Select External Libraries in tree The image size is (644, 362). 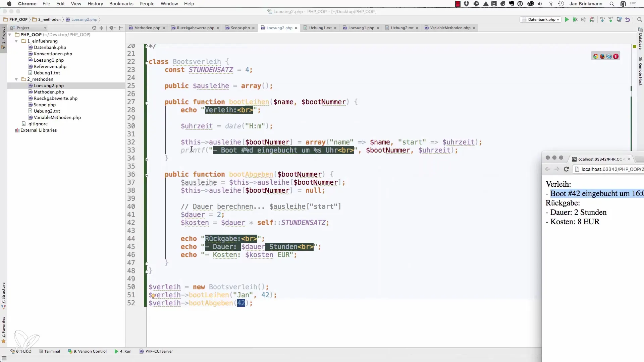pos(39,130)
